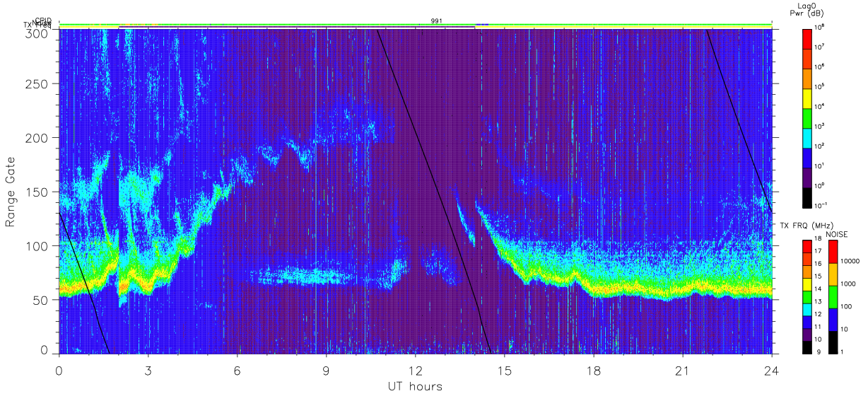Click the blue 11–12 segment of TX FRQ colorbar
Screen dimensions: 868x401
pos(807,322)
